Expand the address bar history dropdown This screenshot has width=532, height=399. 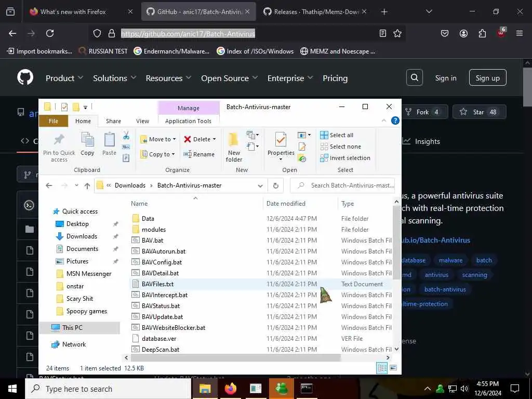coord(260,185)
